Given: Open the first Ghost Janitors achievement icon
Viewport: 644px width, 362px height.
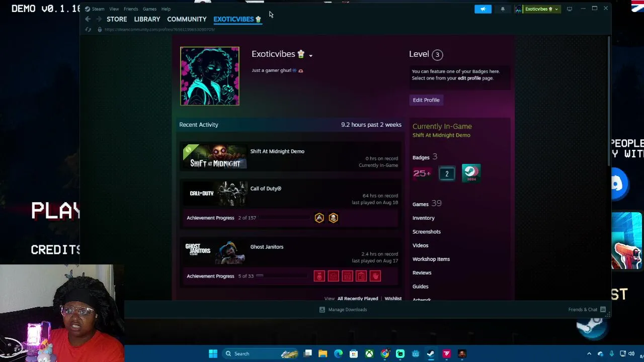Looking at the screenshot, I should coord(319,276).
